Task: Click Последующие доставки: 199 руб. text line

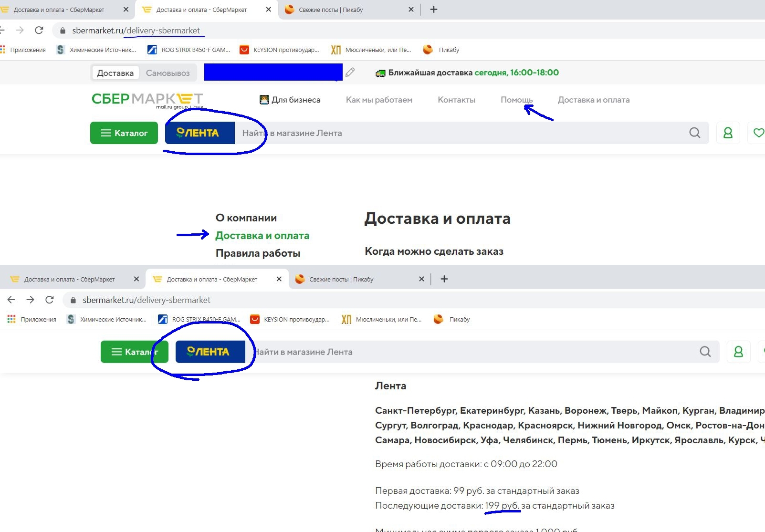Action: [495, 505]
